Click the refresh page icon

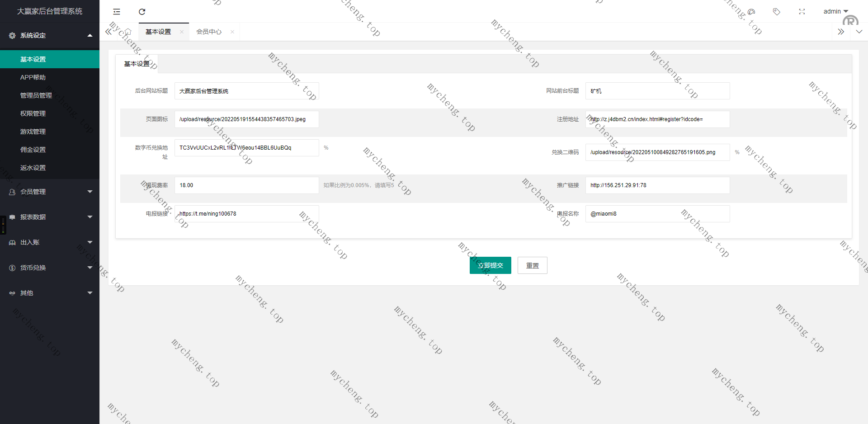pyautogui.click(x=142, y=12)
